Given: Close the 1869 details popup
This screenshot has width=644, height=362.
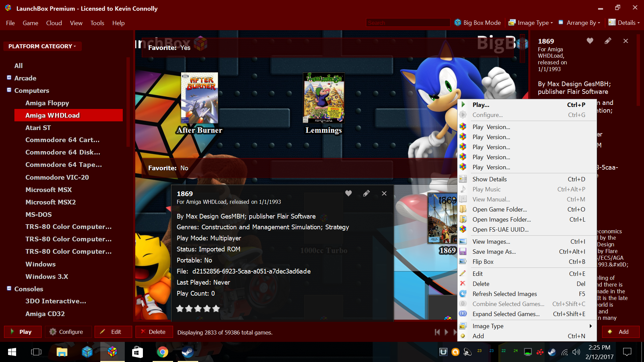Looking at the screenshot, I should point(384,193).
